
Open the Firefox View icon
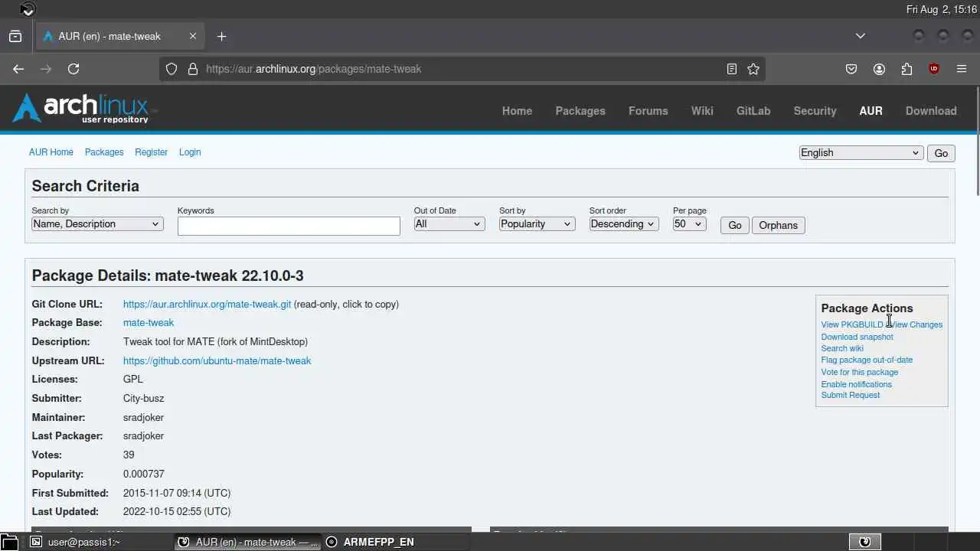15,36
